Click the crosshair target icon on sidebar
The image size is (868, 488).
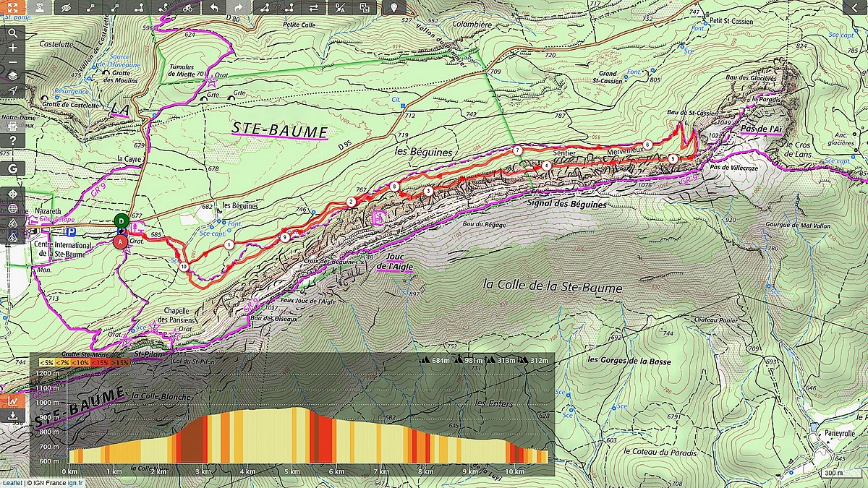12,195
